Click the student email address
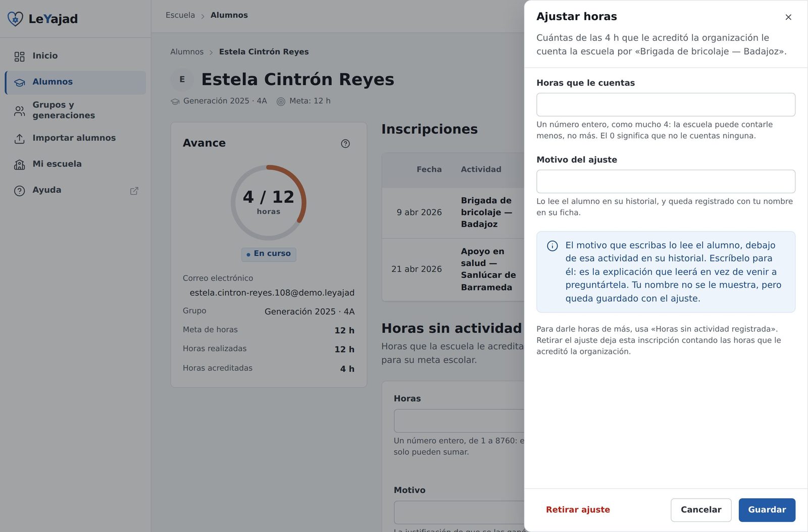Screen dimensions: 808x532 pos(272,293)
